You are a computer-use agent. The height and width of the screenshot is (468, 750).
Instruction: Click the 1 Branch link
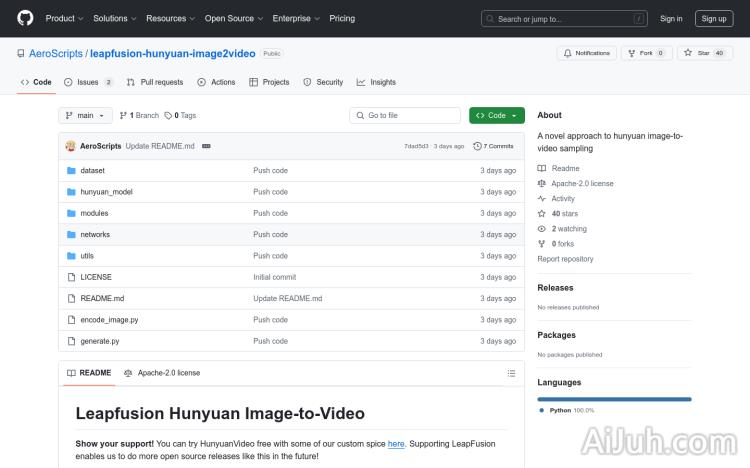(139, 115)
